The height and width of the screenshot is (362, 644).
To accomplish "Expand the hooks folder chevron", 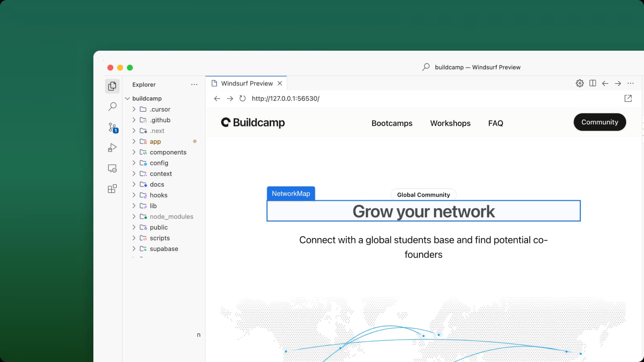I will tap(134, 195).
